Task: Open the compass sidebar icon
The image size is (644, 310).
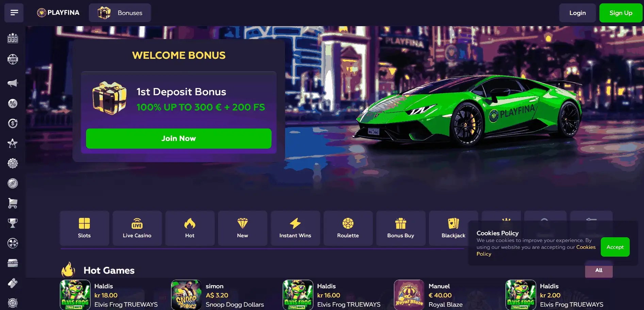Action: tap(13, 183)
